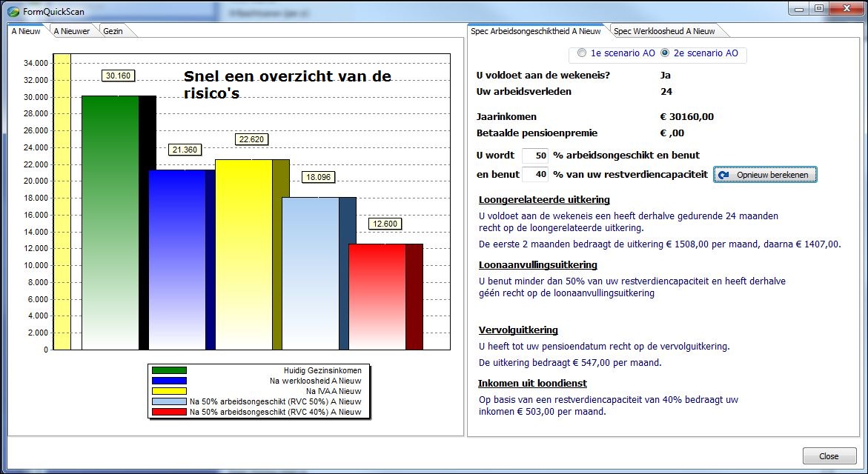
Task: Click the red RVC 40% legend swatch
Action: (x=170, y=412)
